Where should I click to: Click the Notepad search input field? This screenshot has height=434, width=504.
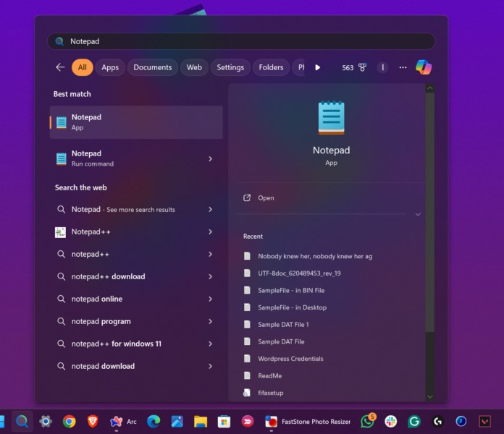[241, 41]
